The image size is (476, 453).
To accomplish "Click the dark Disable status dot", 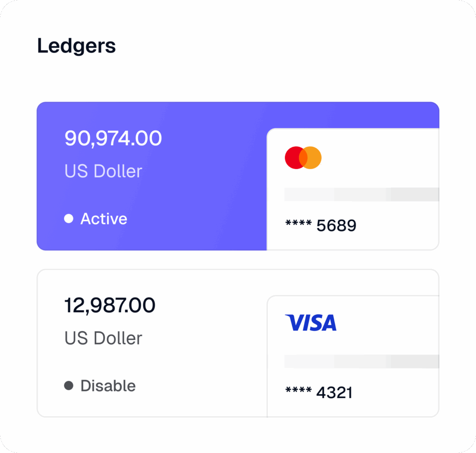I will tap(69, 386).
